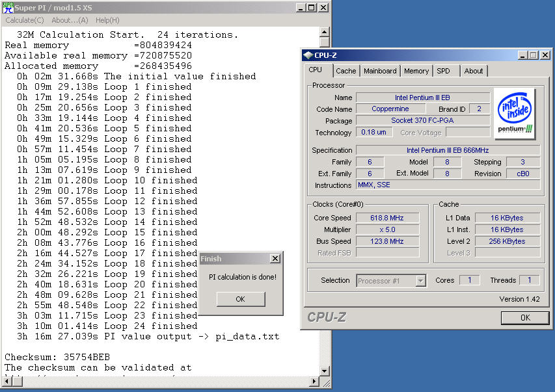Click the Version 1.42 label in CPU-Z
The image size is (555, 392).
coord(519,299)
